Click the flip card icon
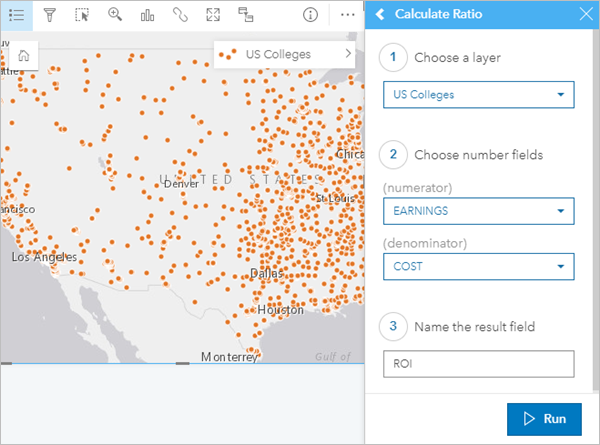The height and width of the screenshot is (445, 600). tap(246, 15)
